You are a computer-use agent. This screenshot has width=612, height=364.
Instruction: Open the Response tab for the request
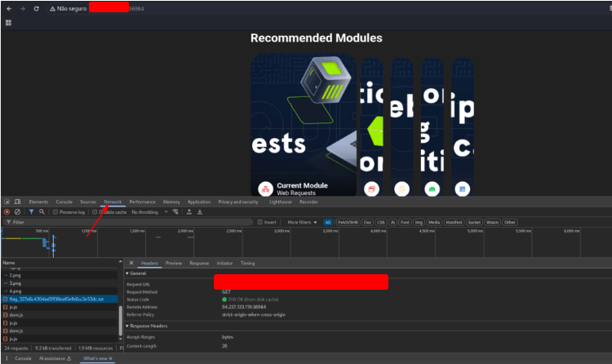[x=199, y=264]
